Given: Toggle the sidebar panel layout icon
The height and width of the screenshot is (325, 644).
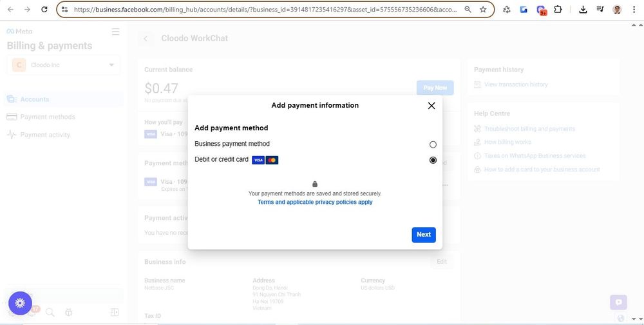Looking at the screenshot, I should tap(115, 312).
